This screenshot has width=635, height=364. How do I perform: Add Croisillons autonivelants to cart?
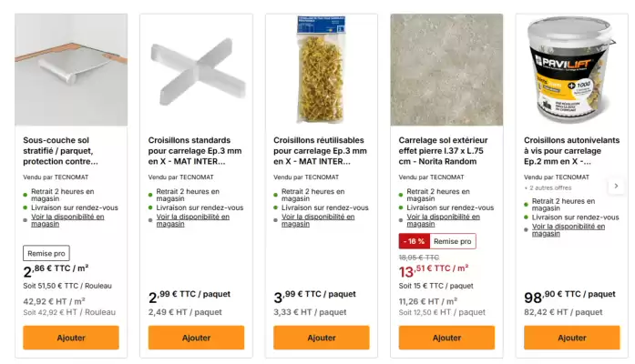(x=572, y=338)
